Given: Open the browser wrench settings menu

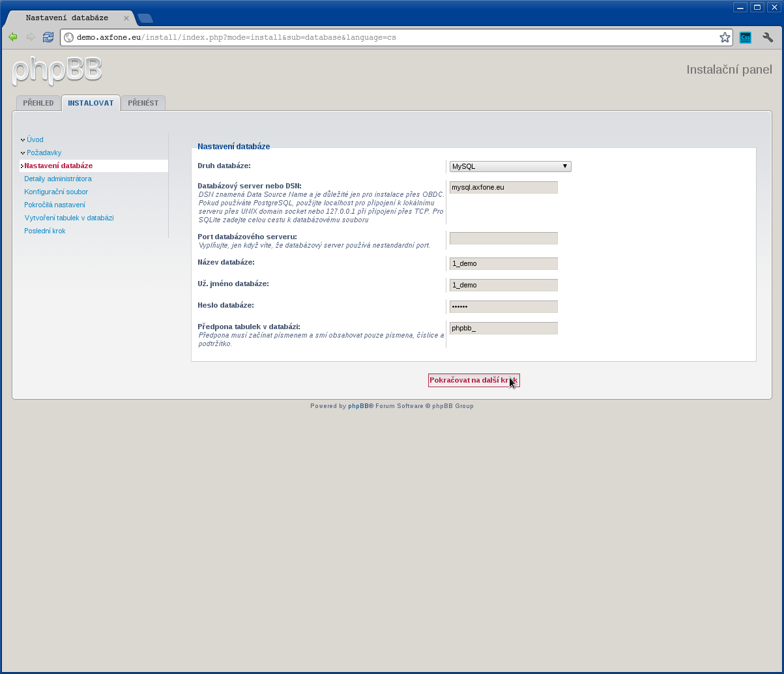Looking at the screenshot, I should coord(768,37).
